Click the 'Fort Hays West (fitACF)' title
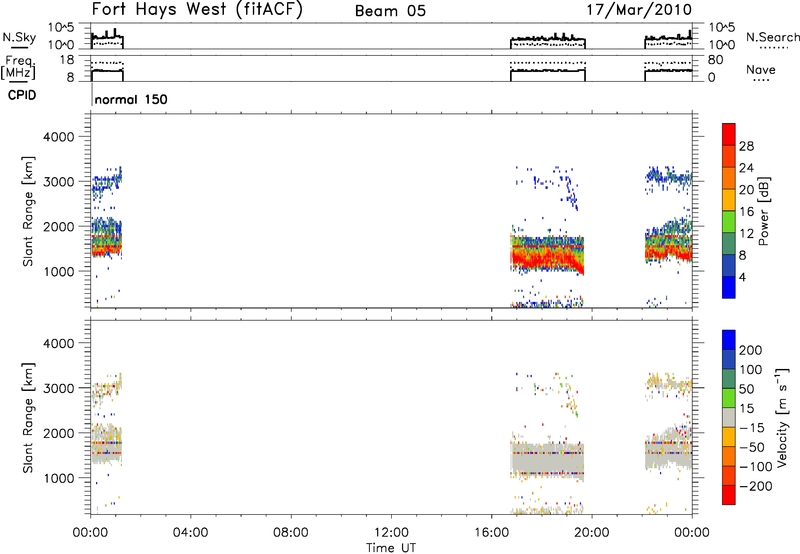 (x=197, y=10)
